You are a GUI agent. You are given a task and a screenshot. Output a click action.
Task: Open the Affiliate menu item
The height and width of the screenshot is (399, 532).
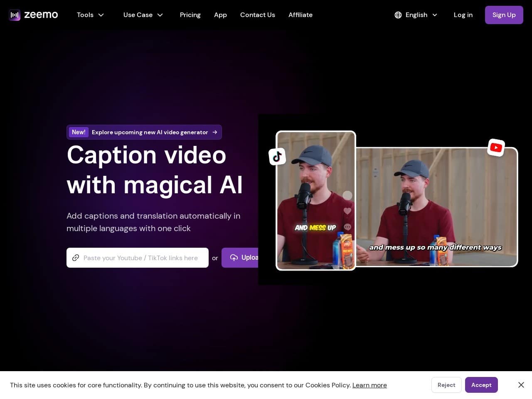(x=300, y=15)
